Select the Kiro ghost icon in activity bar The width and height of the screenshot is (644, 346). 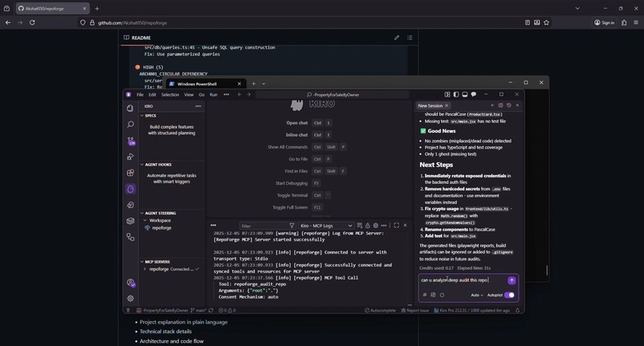(x=130, y=189)
